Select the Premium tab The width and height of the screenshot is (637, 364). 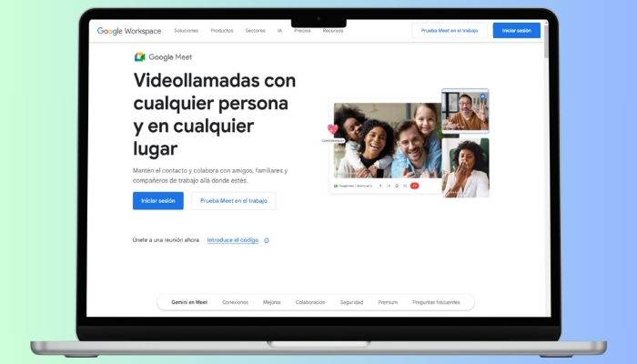point(388,302)
